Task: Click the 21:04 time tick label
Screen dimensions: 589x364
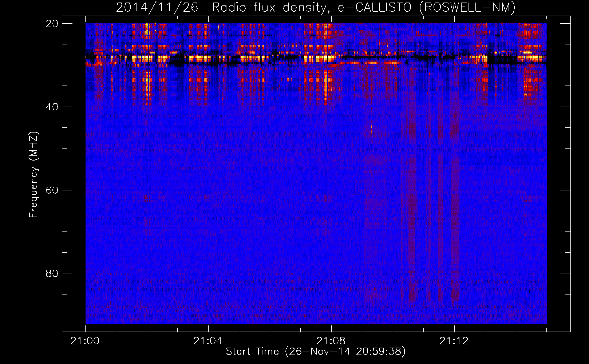Action: point(208,341)
